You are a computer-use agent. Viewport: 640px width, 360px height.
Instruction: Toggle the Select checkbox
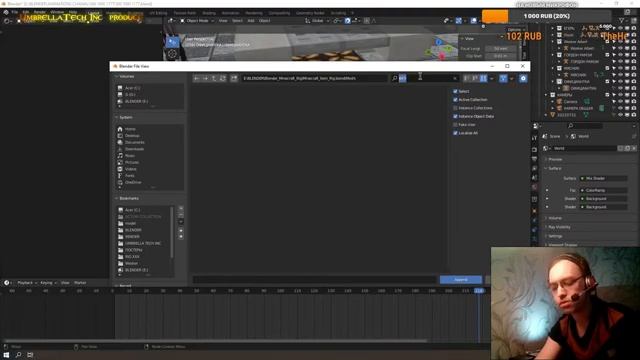coord(455,91)
